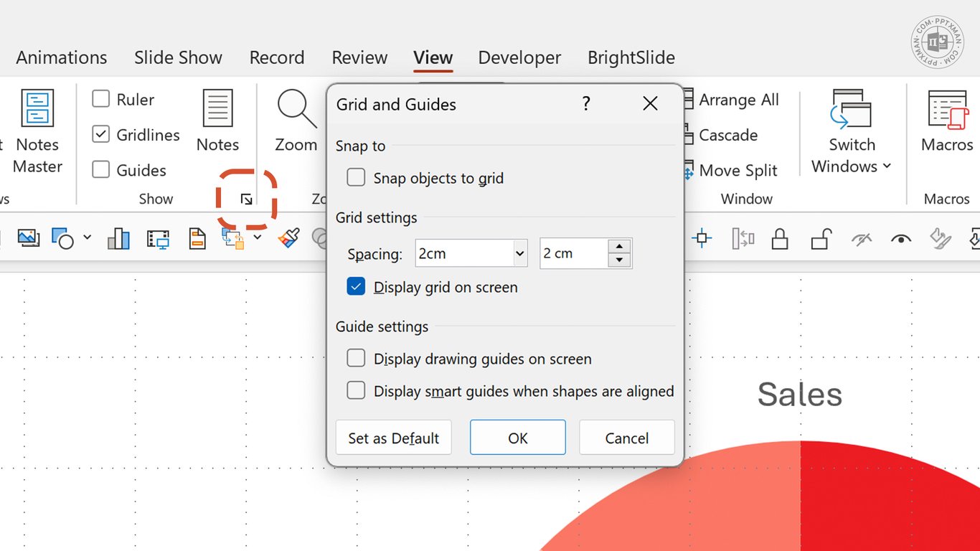
Task: Open the Slide Show tab
Action: [178, 57]
